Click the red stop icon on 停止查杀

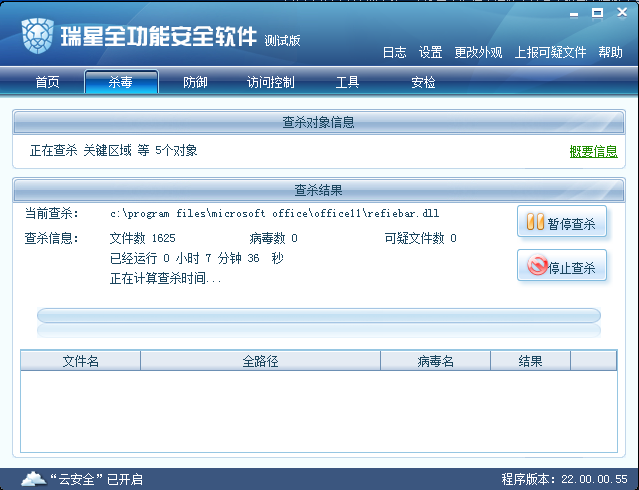[537, 265]
